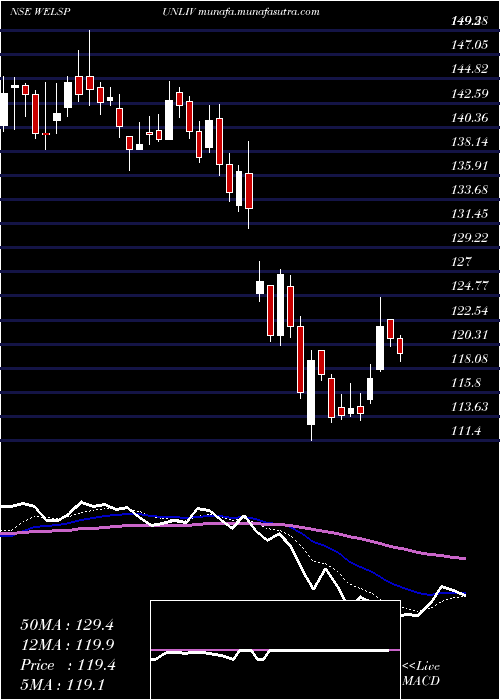This screenshot has height=700, width=500.
Task: Click the 124.77 price axis label
Action: [468, 286]
